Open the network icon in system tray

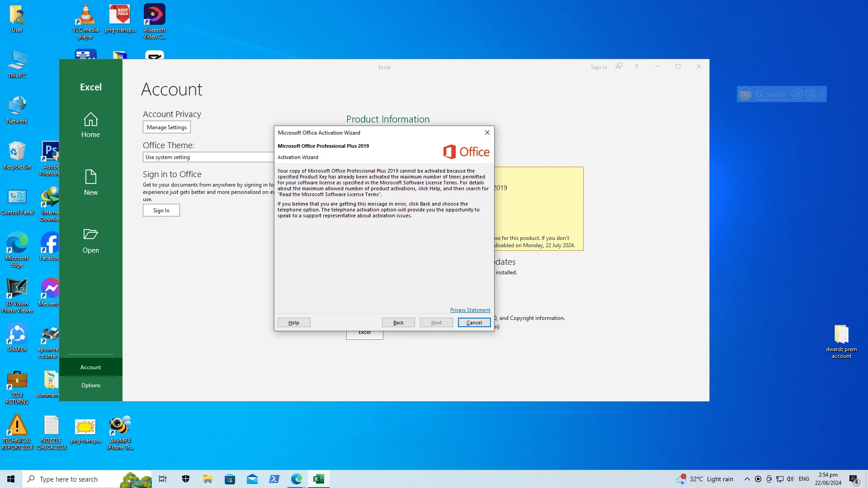coord(780,479)
